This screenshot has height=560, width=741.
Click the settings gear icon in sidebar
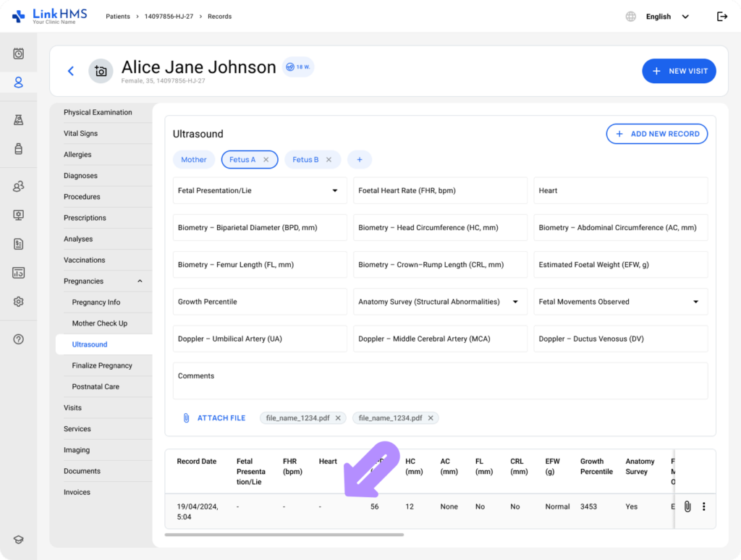tap(19, 302)
